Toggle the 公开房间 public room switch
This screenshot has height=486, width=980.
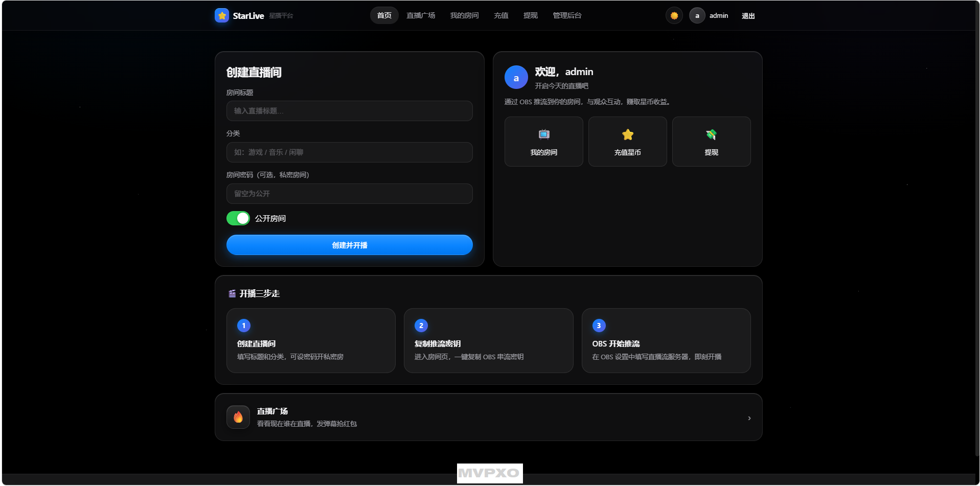[238, 218]
